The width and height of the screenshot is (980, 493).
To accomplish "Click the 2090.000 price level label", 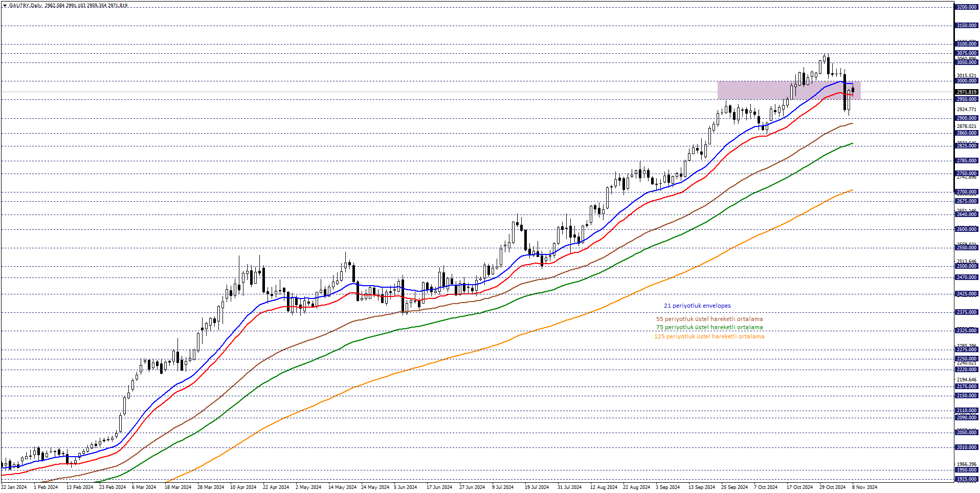I will pos(967,418).
